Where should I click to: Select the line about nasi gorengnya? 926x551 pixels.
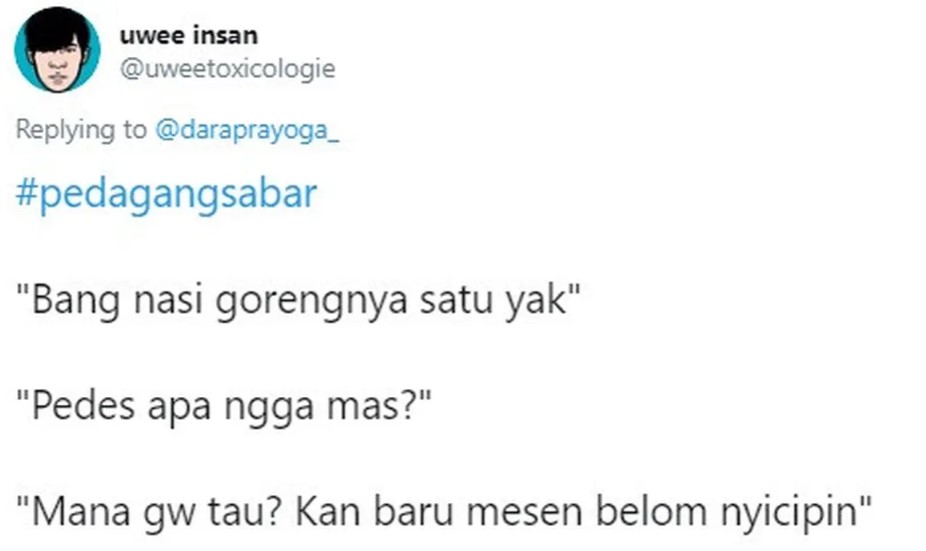298,301
